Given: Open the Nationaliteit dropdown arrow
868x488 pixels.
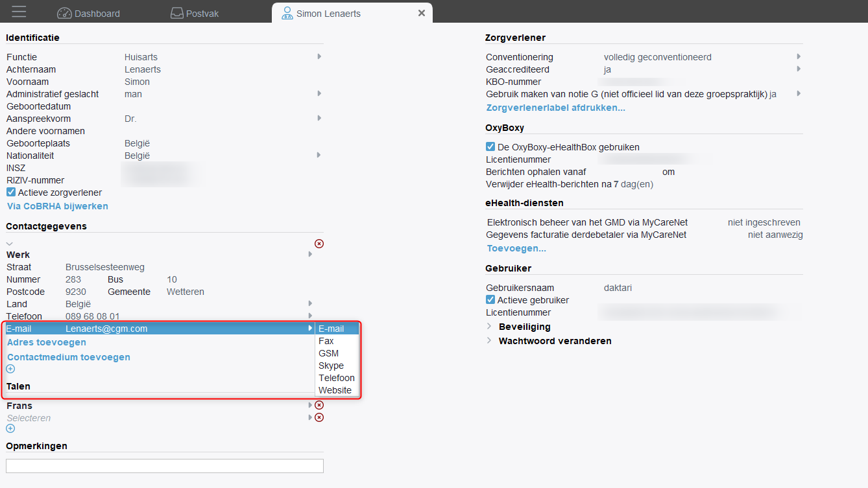Looking at the screenshot, I should tap(319, 156).
